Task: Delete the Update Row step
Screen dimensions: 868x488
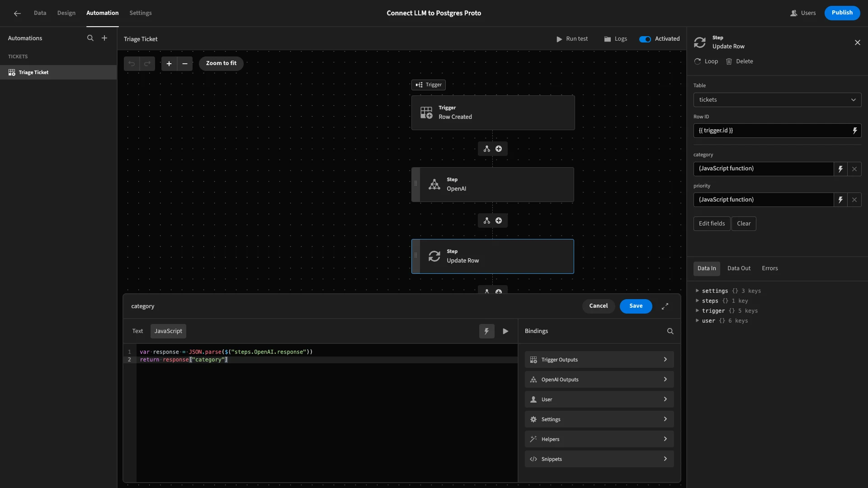Action: 740,61
